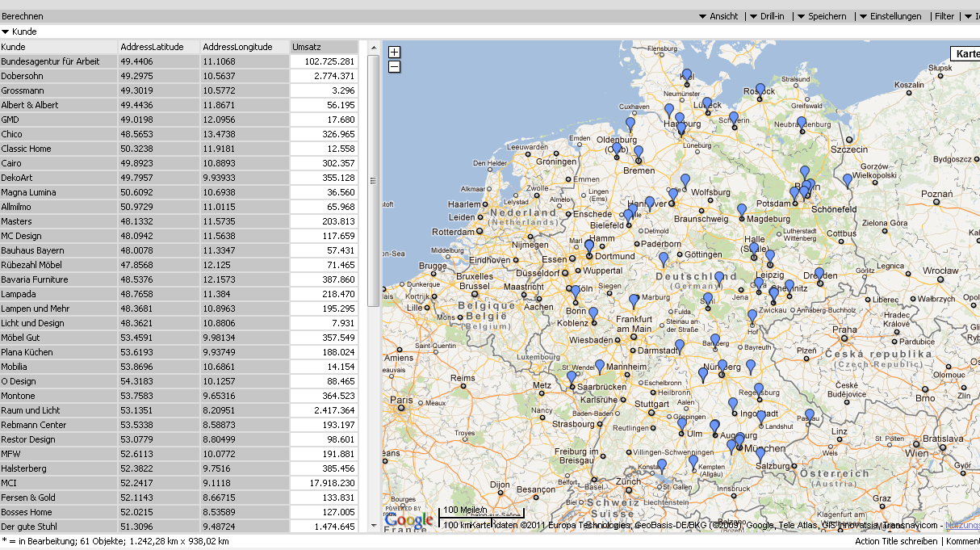Select the marker at Hof
Image resolution: width=980 pixels, height=550 pixels.
pyautogui.click(x=752, y=317)
